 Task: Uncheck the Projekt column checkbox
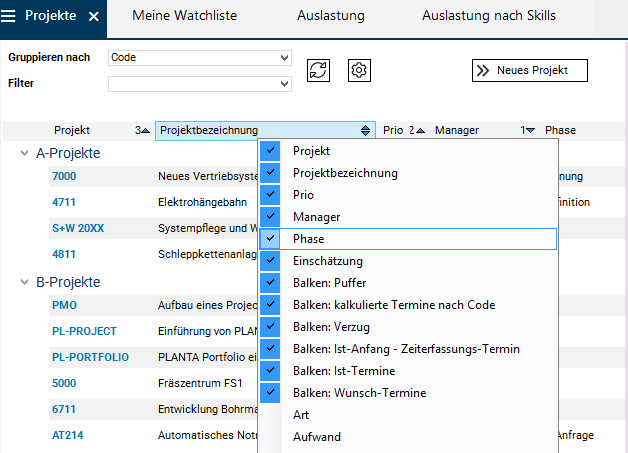[270, 151]
